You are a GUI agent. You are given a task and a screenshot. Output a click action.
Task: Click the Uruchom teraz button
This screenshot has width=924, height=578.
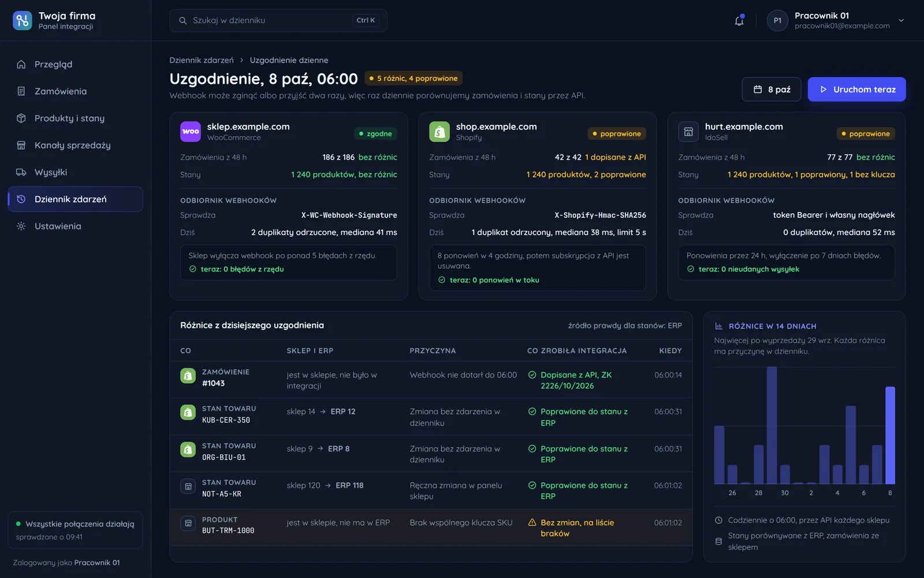pyautogui.click(x=856, y=89)
